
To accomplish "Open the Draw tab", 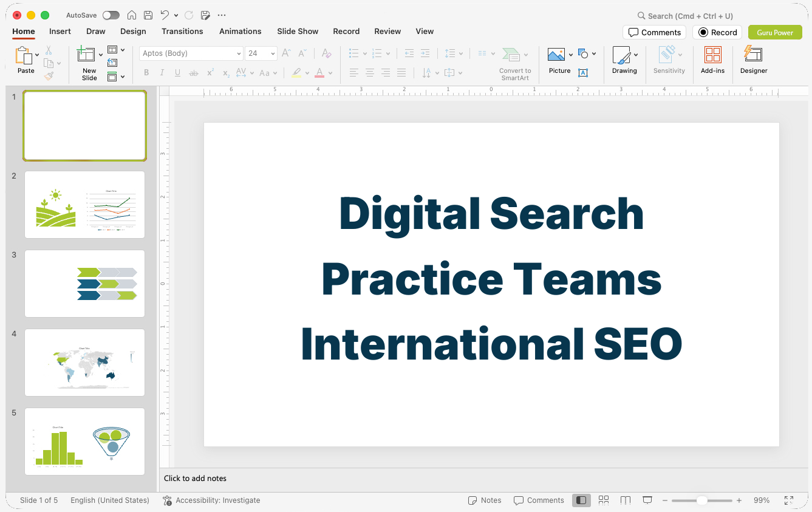I will 96,31.
